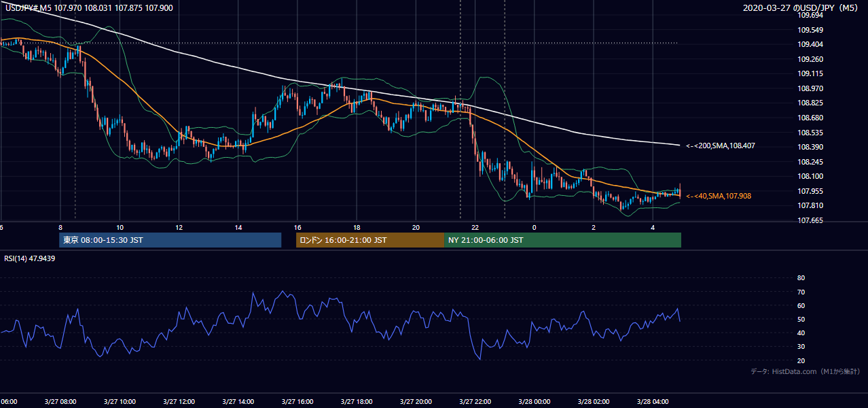
Task: Click the 107.665 price axis label
Action: click(x=810, y=220)
